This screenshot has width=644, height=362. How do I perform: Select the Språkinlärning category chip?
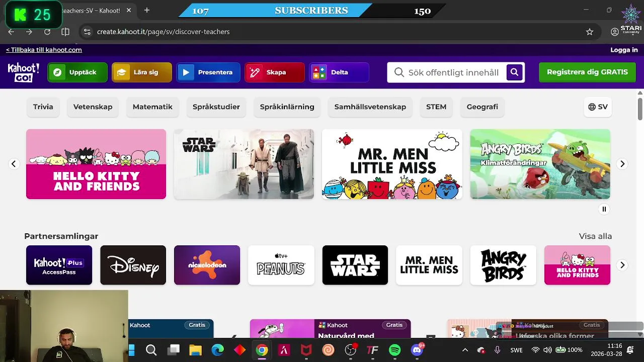click(x=287, y=107)
